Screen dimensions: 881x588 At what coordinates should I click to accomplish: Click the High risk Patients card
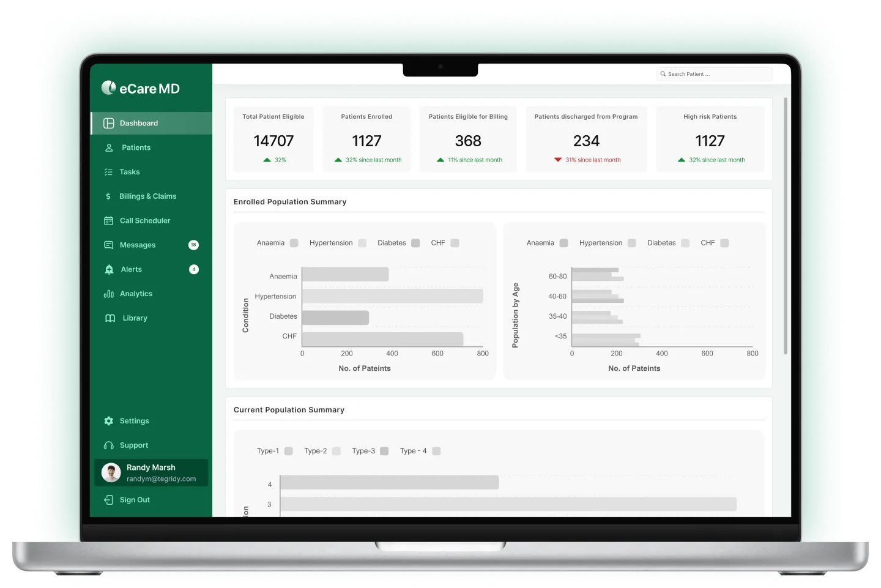point(710,139)
